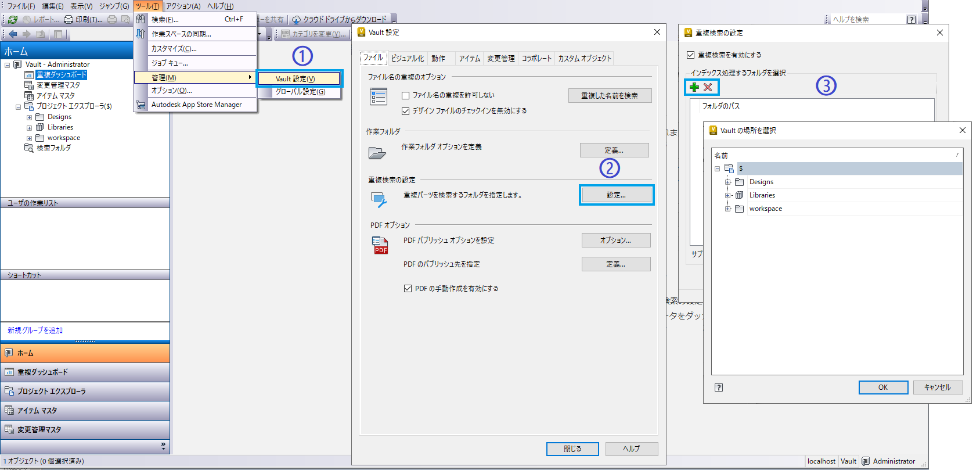Viewport: 980px width, 470px height.
Task: Click the Autodesk App Store Manager cart icon
Action: click(x=140, y=105)
